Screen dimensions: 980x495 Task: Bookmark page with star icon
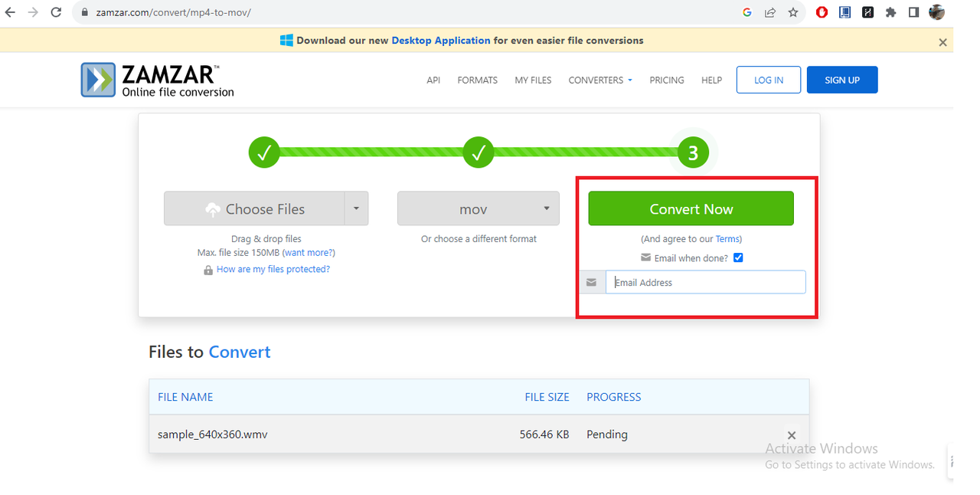793,12
